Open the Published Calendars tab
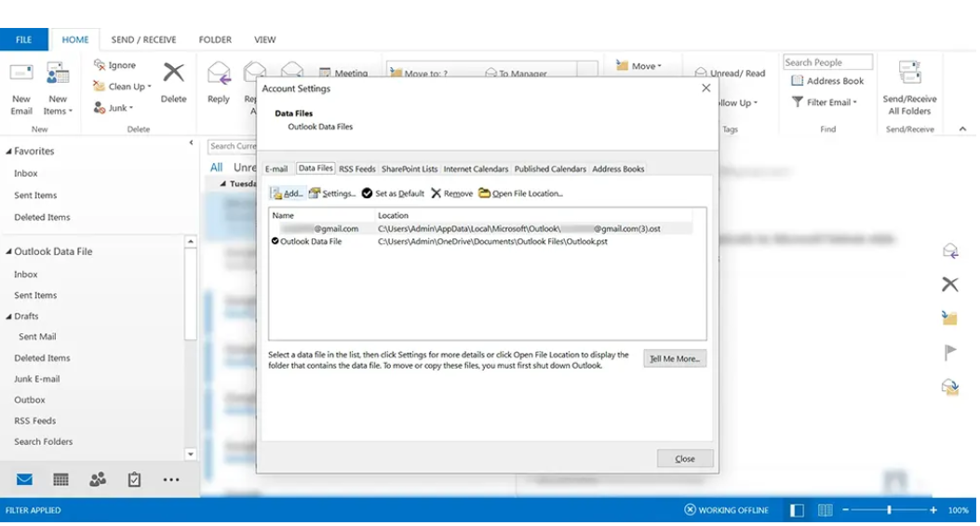 550,169
